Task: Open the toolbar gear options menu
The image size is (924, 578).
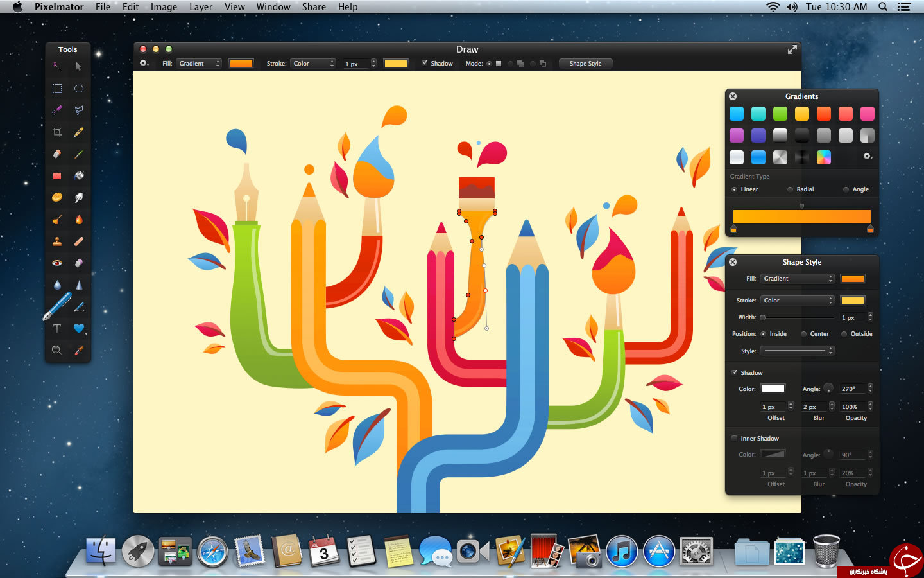Action: point(144,63)
